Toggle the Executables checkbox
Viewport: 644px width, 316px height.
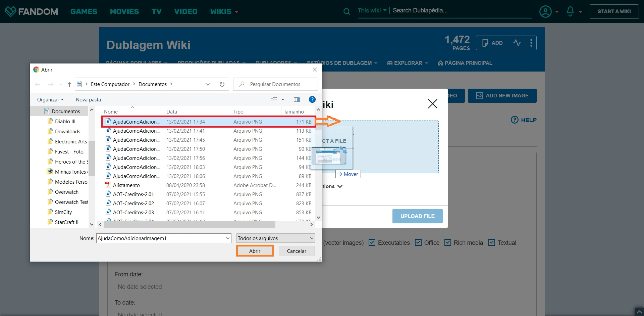point(372,242)
